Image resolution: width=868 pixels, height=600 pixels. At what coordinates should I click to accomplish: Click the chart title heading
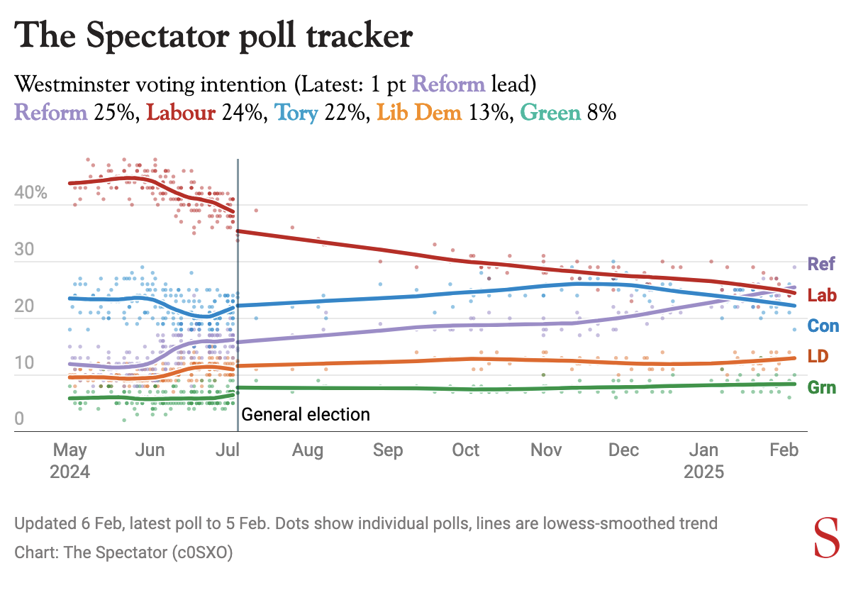pos(213,35)
